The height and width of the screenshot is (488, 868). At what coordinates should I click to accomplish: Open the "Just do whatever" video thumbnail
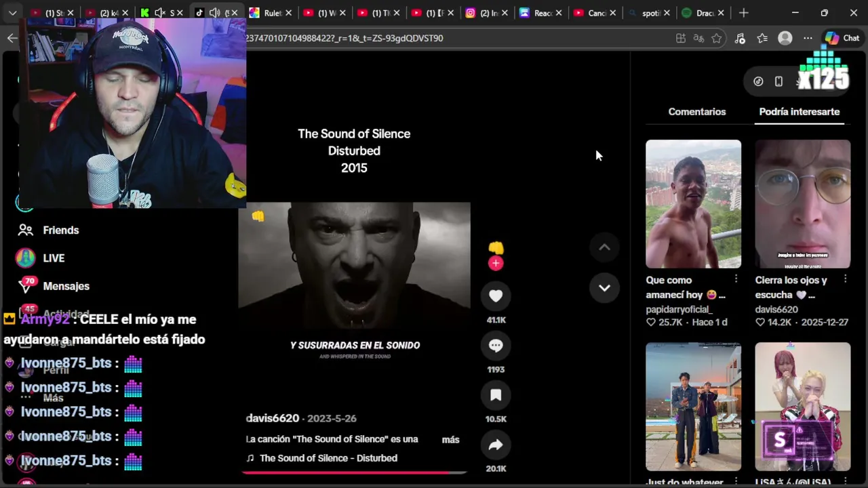(x=693, y=407)
